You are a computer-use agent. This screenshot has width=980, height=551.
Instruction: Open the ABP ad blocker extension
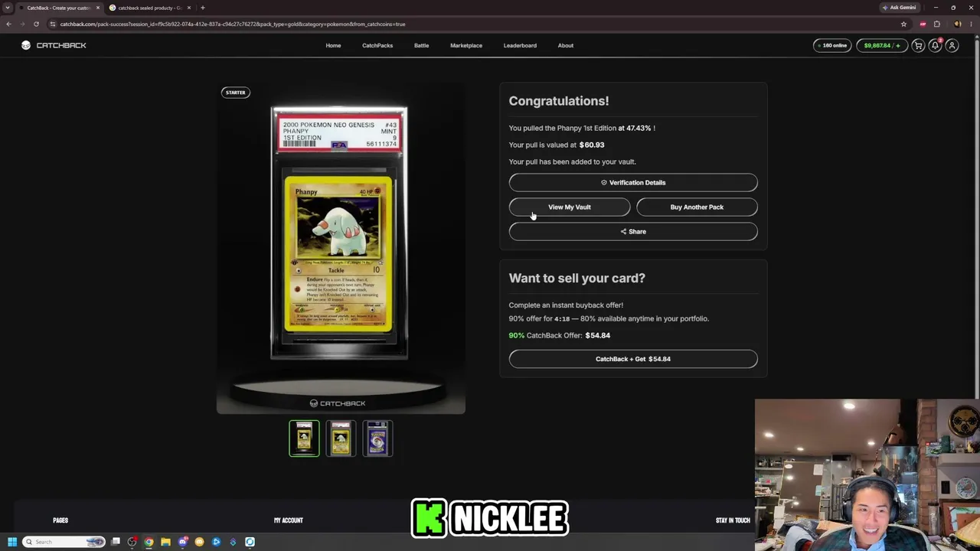tap(923, 24)
